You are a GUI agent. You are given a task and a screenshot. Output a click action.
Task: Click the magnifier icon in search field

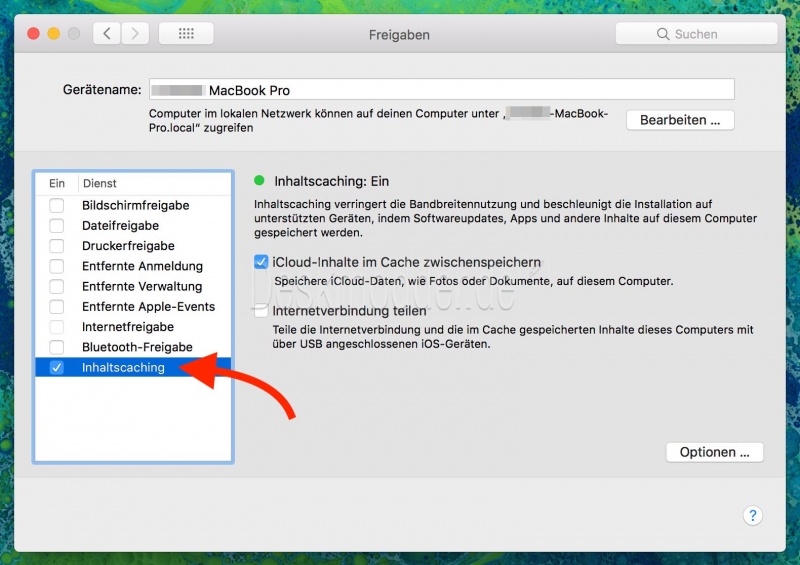click(663, 34)
